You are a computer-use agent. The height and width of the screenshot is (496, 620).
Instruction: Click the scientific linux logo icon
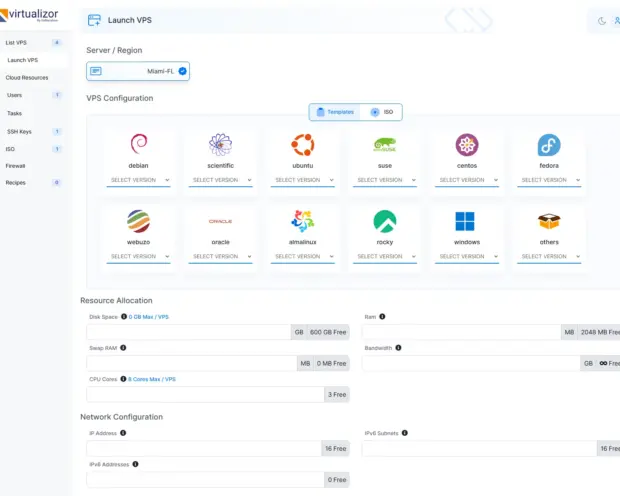pos(220,144)
